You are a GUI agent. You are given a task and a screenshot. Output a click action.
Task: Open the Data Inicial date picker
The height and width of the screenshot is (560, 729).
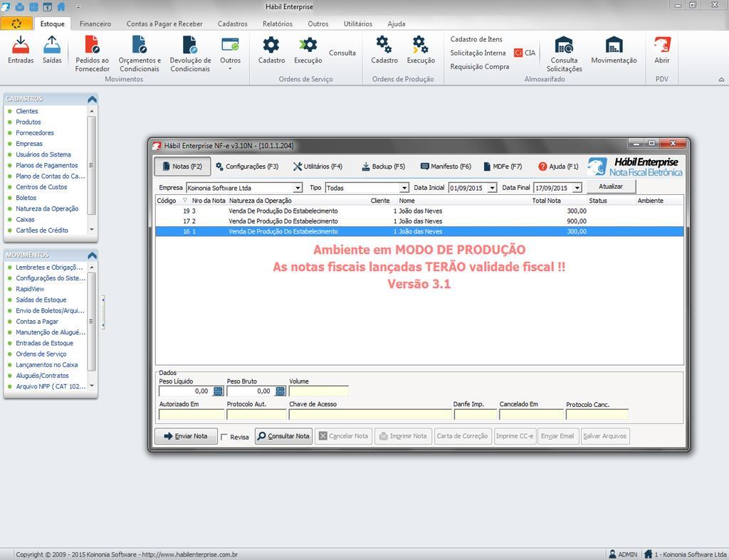click(x=492, y=188)
